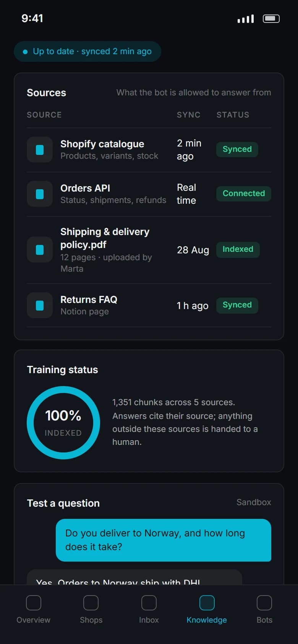
Task: Tap the battery indicator in status bar
Action: [271, 19]
